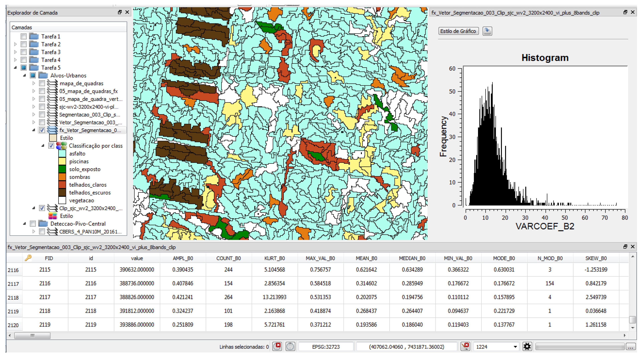
Task: Click the red-X map icon before scale box
Action: (465, 346)
